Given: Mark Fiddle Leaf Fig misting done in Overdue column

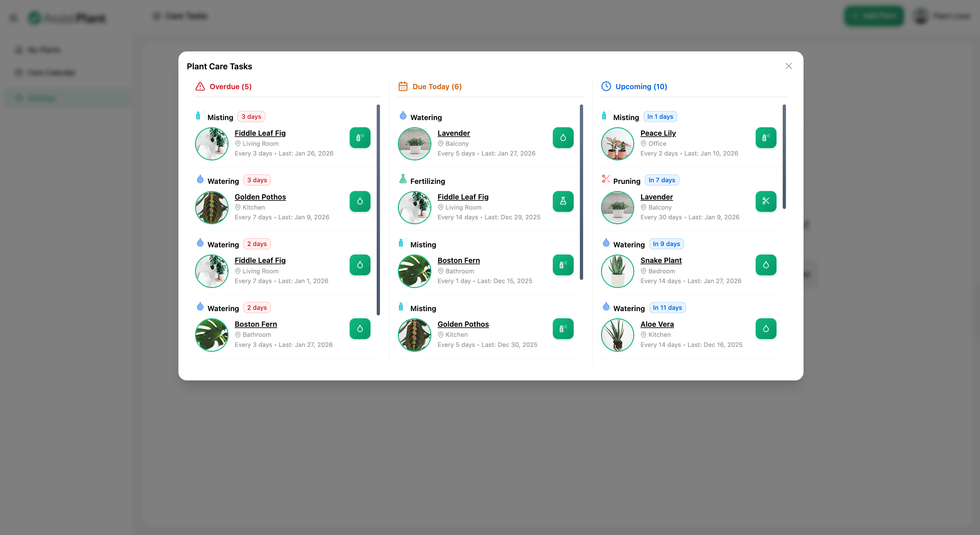Looking at the screenshot, I should click(360, 138).
